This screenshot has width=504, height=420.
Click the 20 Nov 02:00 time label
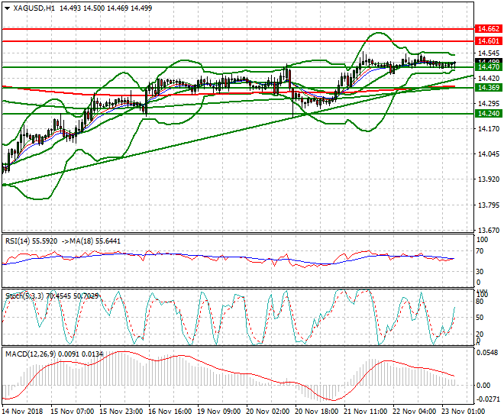[268, 412]
